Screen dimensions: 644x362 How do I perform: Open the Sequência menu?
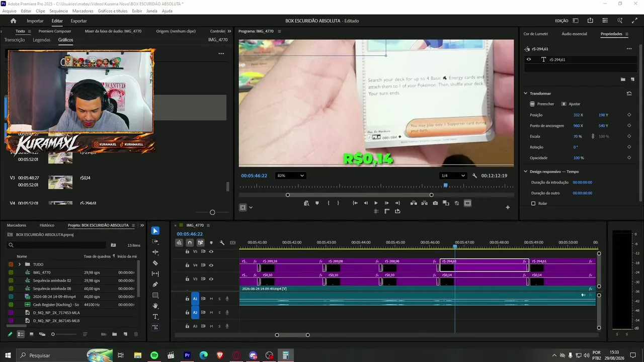[x=58, y=11]
